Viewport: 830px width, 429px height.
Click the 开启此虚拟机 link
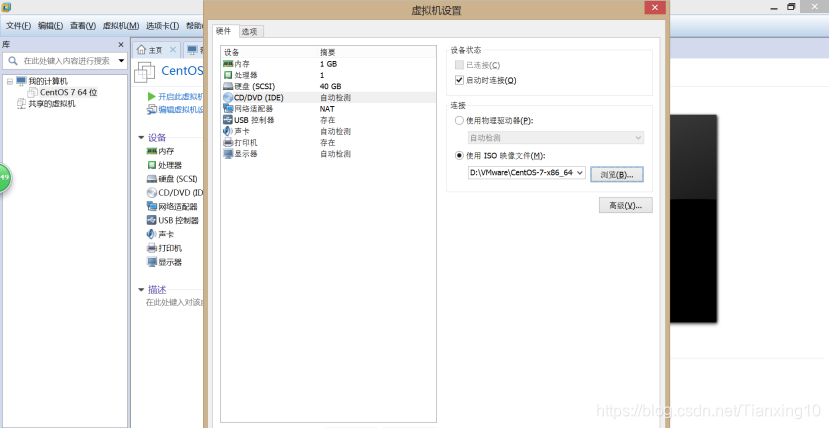click(x=181, y=96)
